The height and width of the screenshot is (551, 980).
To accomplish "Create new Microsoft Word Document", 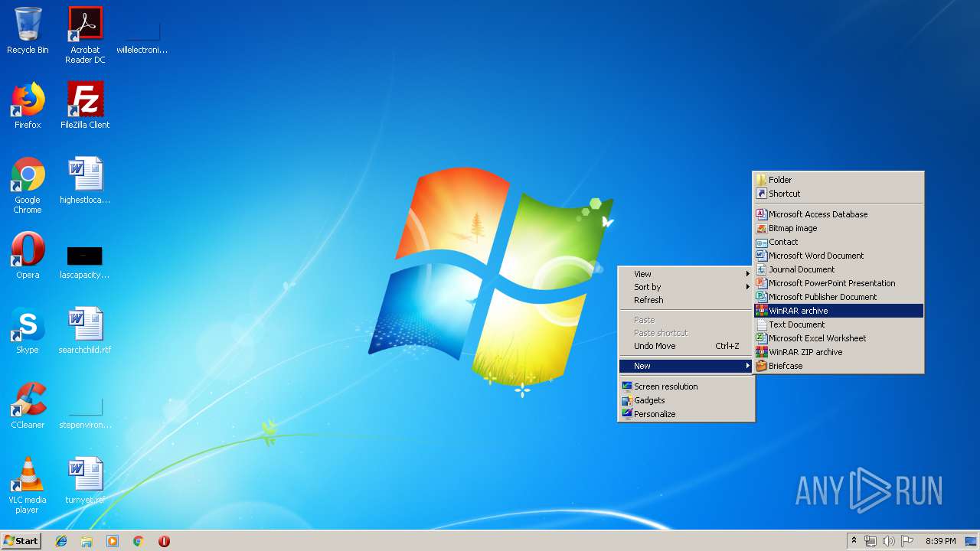I will tap(838, 256).
